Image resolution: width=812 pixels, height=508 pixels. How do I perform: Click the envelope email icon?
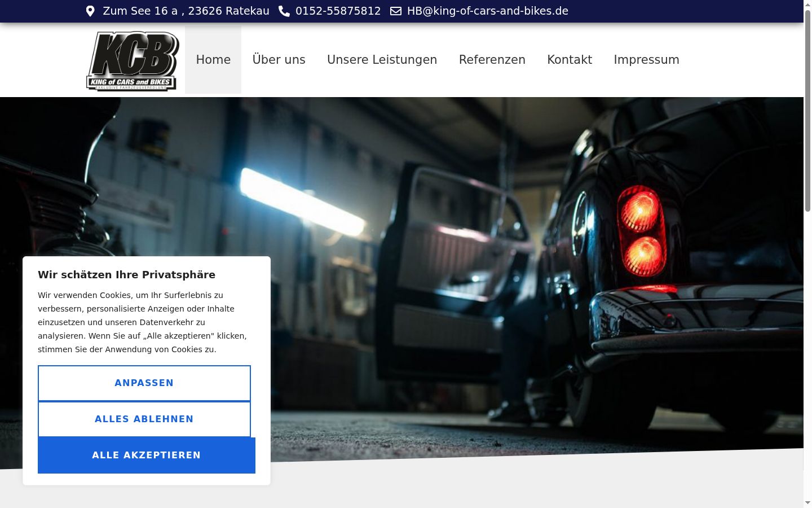click(396, 11)
